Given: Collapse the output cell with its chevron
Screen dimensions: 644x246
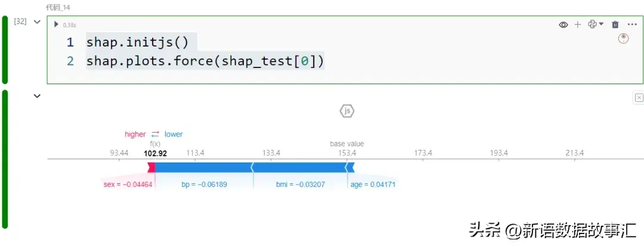Looking at the screenshot, I should click(37, 96).
